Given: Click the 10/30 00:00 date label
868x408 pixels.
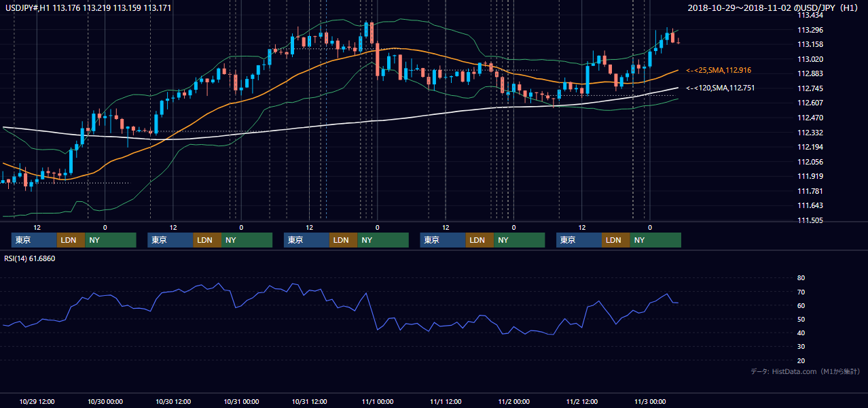Looking at the screenshot, I should tap(105, 402).
